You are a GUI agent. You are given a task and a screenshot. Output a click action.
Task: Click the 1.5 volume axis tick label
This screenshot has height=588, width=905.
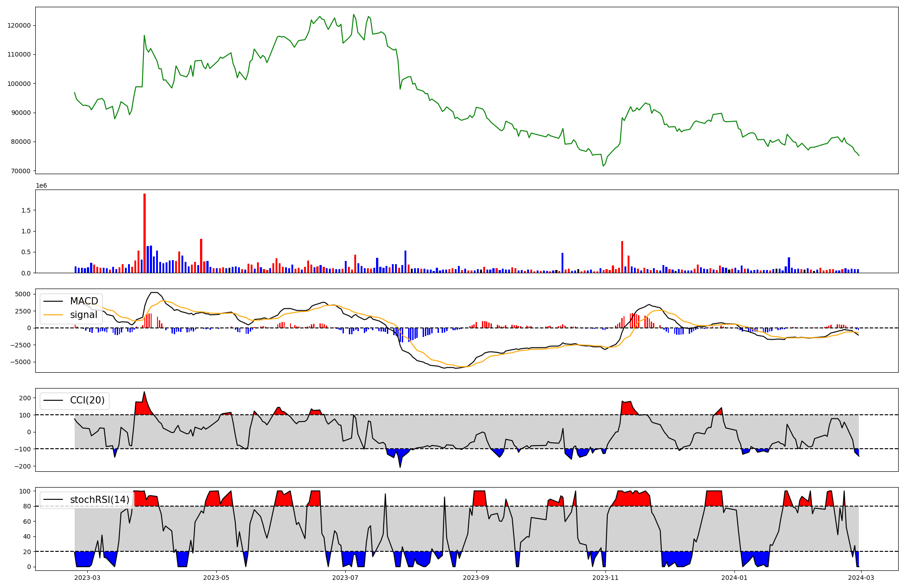pos(26,210)
